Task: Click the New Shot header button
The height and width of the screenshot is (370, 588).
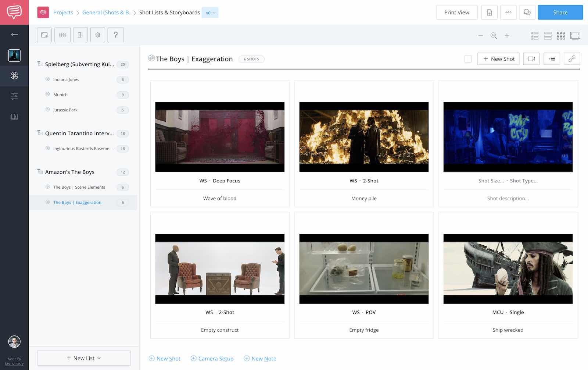Action: (x=498, y=59)
